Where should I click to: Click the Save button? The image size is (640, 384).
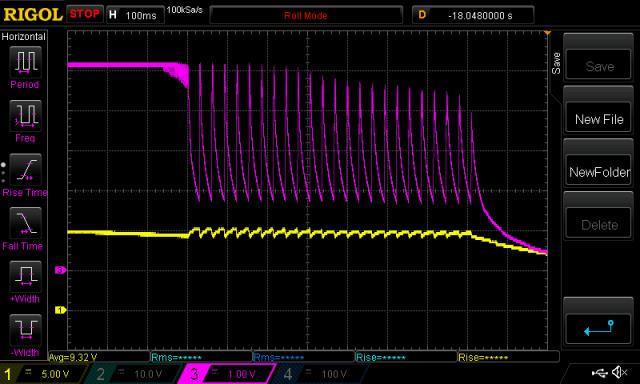(599, 66)
